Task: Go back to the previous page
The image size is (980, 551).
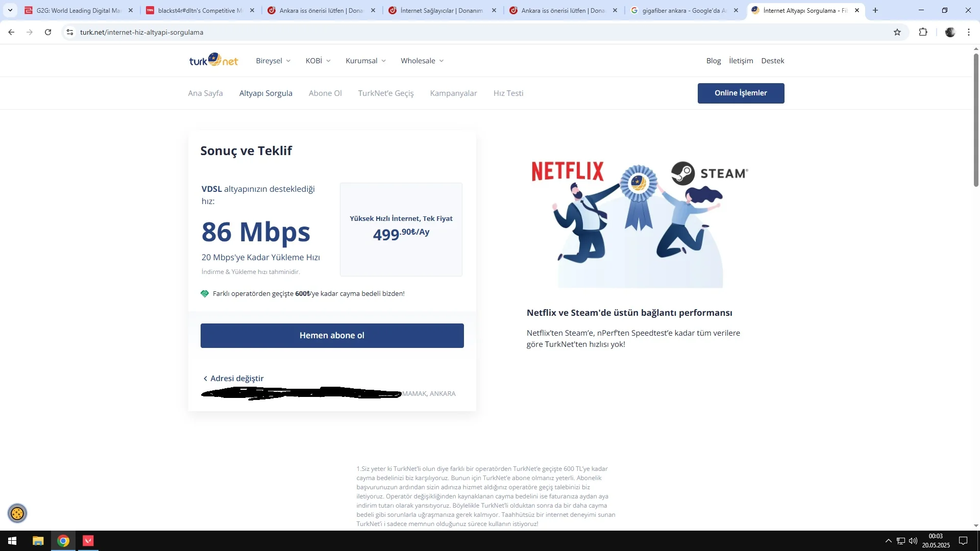Action: (11, 32)
